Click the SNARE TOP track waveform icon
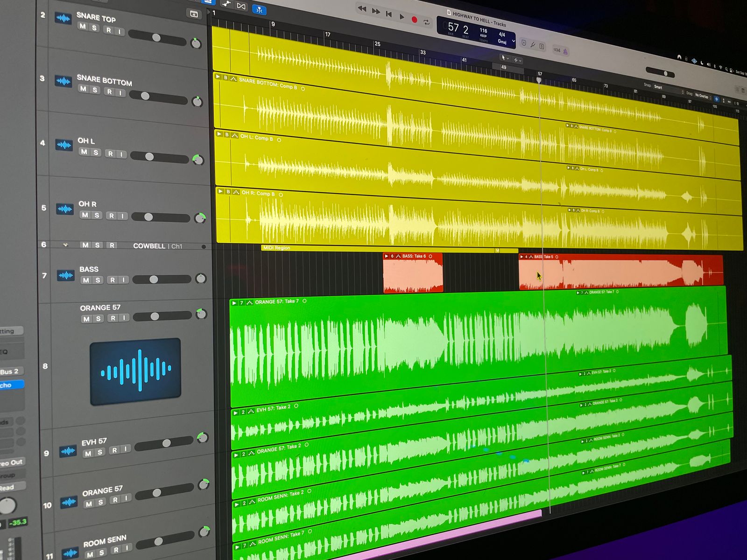 pos(63,18)
